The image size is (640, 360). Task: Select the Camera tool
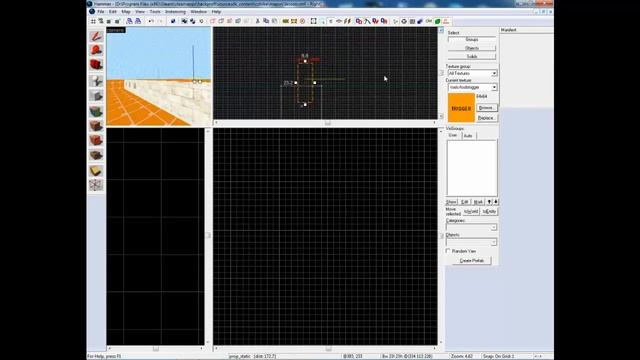[96, 64]
